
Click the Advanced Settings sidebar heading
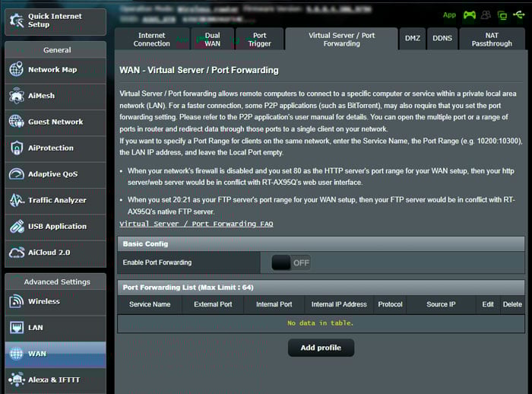57,282
